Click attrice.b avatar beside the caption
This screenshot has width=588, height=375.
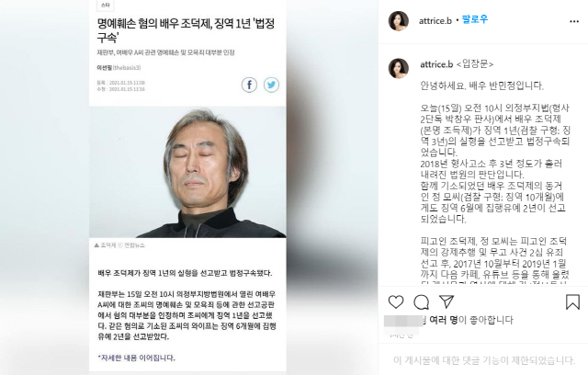[x=398, y=68]
